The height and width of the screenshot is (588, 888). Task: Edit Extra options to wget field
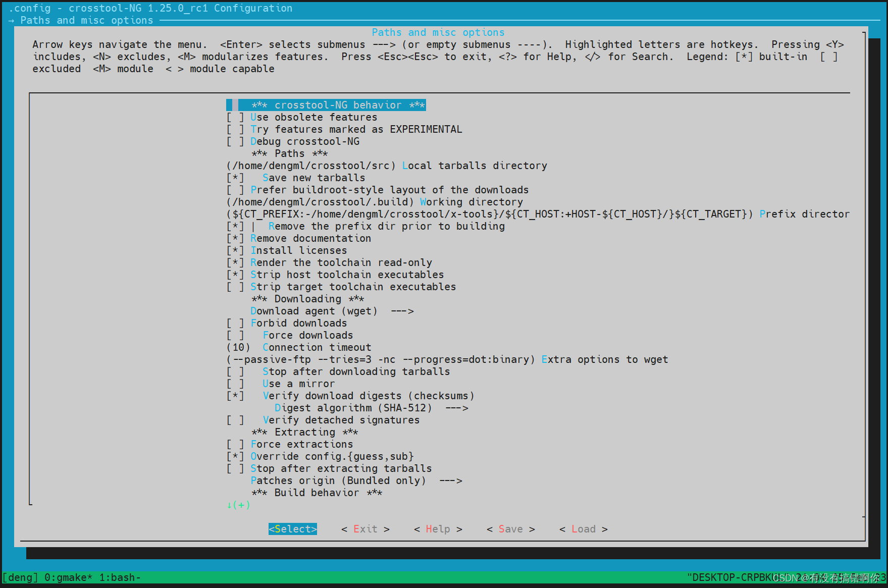pyautogui.click(x=447, y=359)
